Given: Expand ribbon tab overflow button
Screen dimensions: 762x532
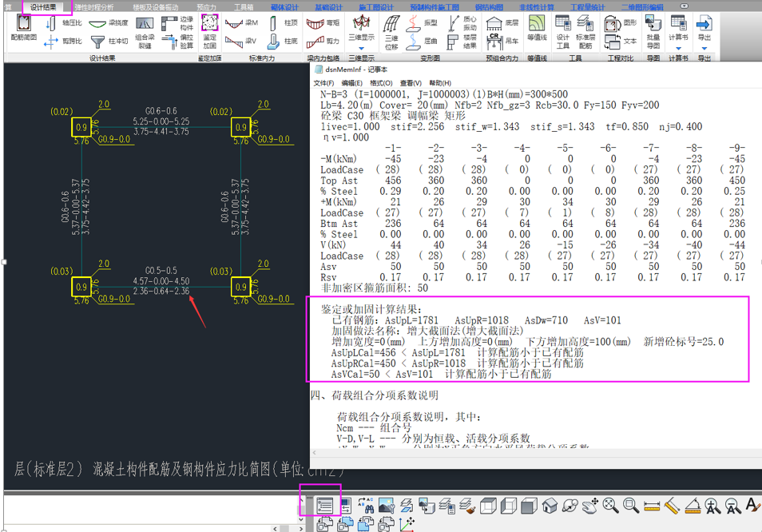Looking at the screenshot, I should [684, 6].
